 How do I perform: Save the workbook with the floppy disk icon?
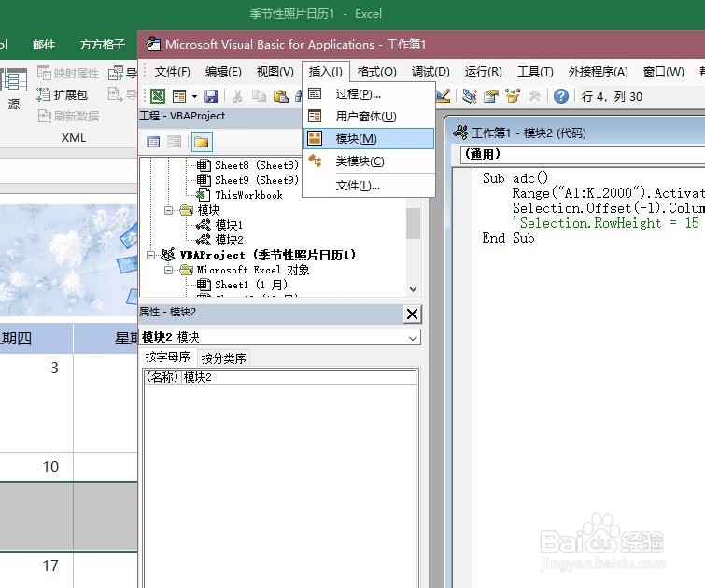click(x=211, y=96)
